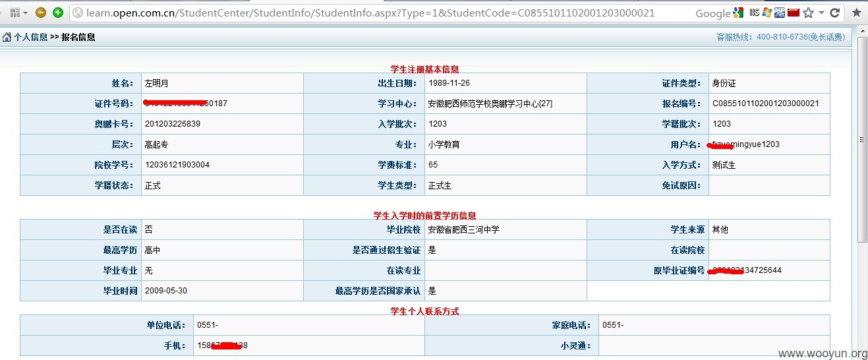This screenshot has width=868, height=360.
Task: Click the vertical scrollbar thumb
Action: tap(862, 140)
